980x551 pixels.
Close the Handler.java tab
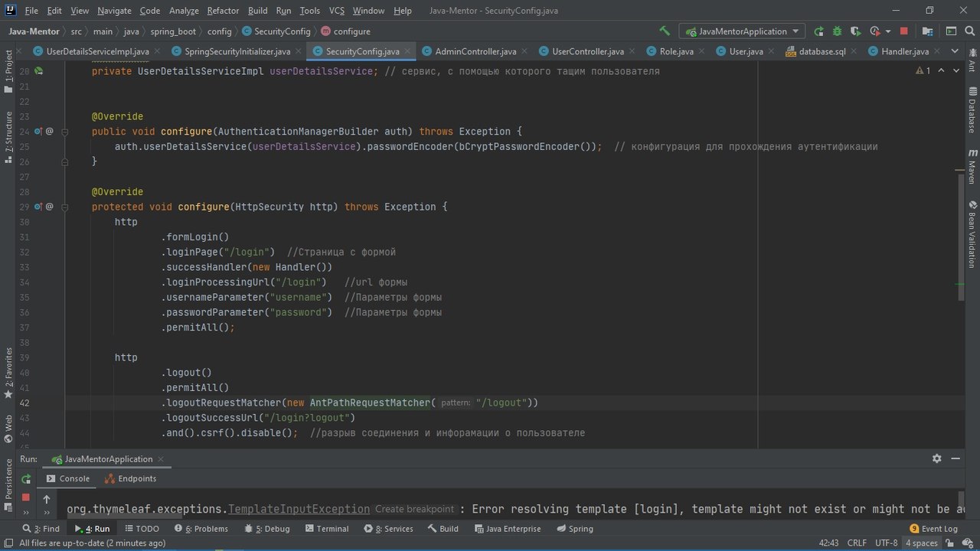937,51
